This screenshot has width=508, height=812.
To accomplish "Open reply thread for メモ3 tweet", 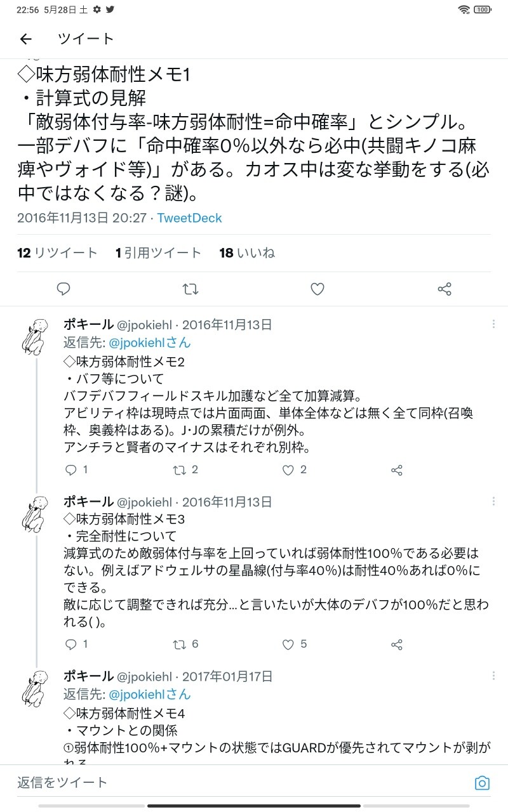I will tap(72, 645).
